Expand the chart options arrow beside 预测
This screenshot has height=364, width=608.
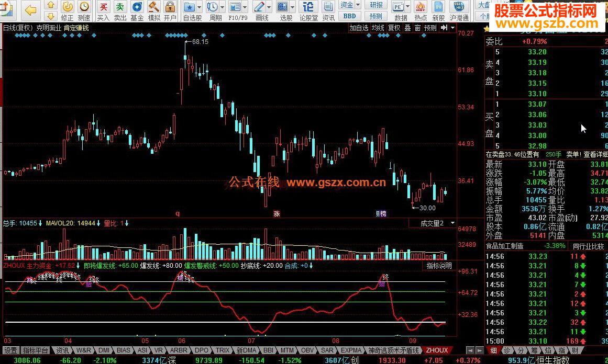(x=452, y=28)
